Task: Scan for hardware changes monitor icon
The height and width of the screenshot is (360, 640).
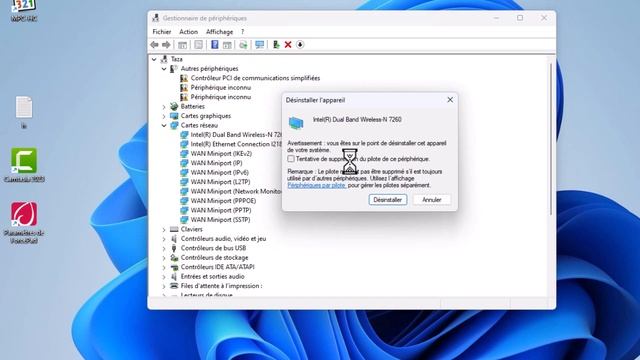Action: 260,45
